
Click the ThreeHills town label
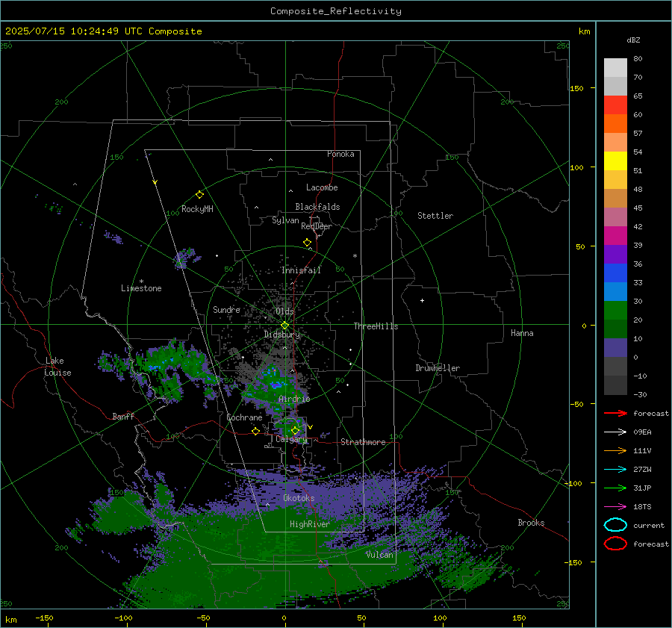[376, 326]
